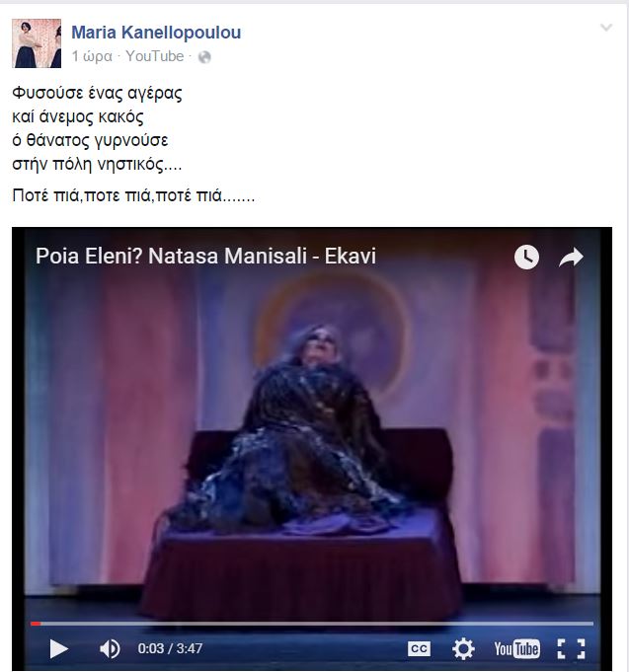
Task: Click Maria Kanellopoulou's profile picture thumbnail
Action: coord(37,43)
